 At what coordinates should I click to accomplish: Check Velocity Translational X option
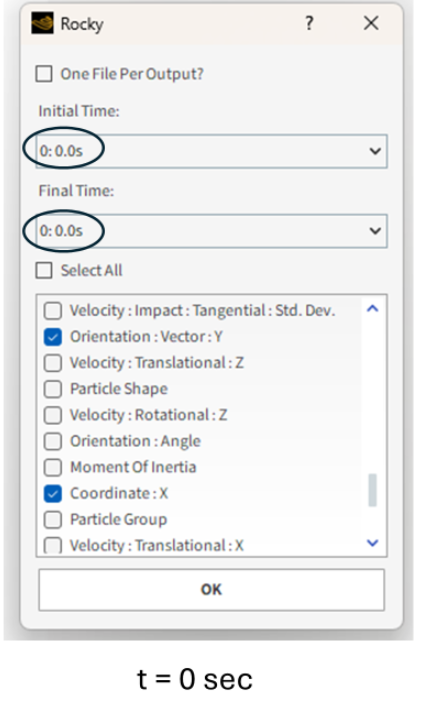53,545
